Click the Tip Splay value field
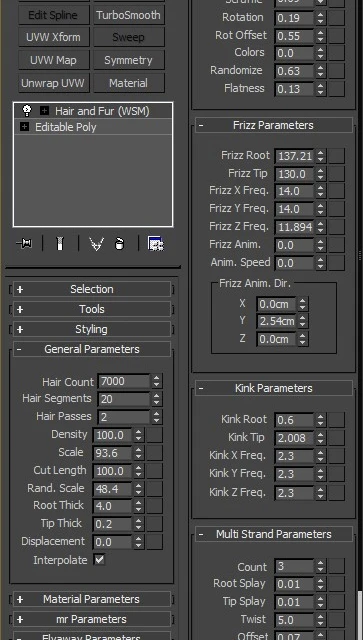This screenshot has height=640, width=363. 294,602
